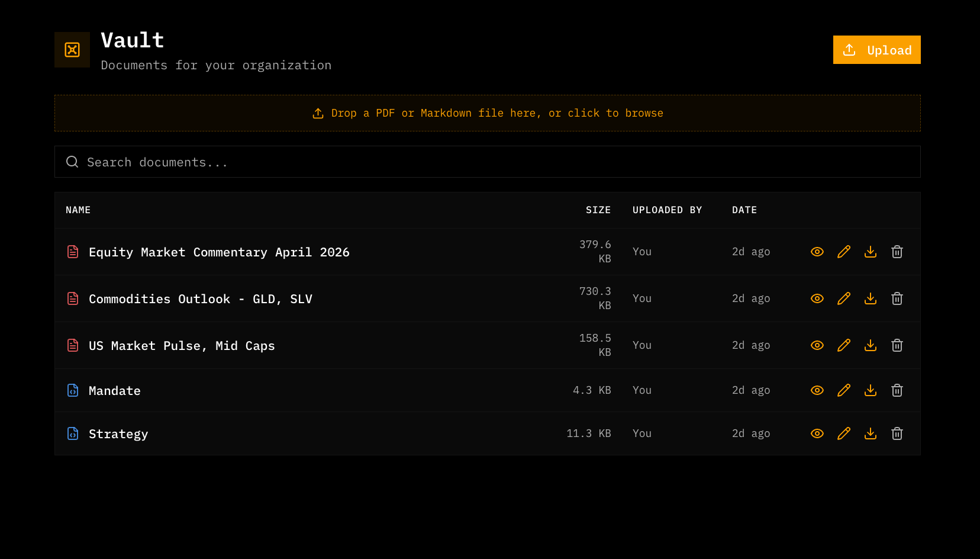Preview the Strategy document
Screen dimensions: 980x559
[817, 433]
